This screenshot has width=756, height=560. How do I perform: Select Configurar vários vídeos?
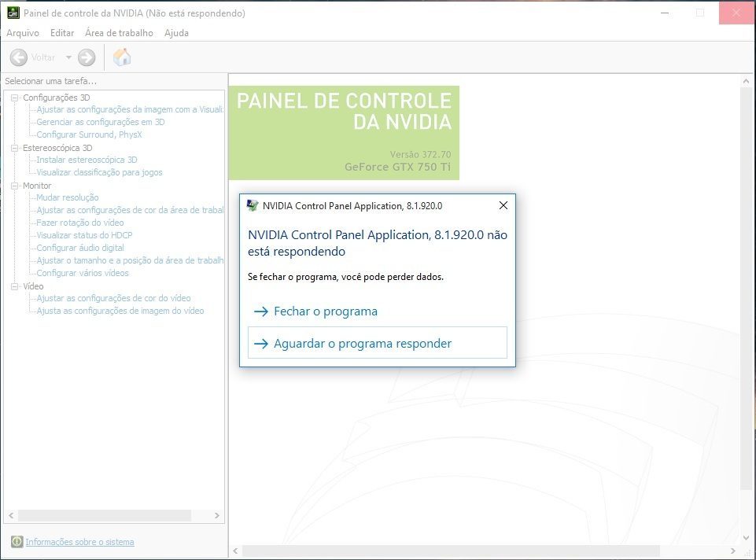click(83, 273)
